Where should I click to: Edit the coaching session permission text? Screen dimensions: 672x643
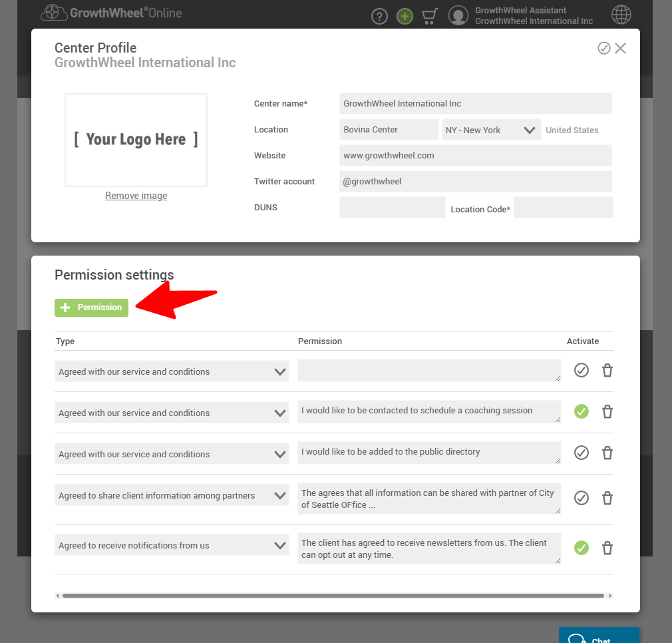[429, 411]
